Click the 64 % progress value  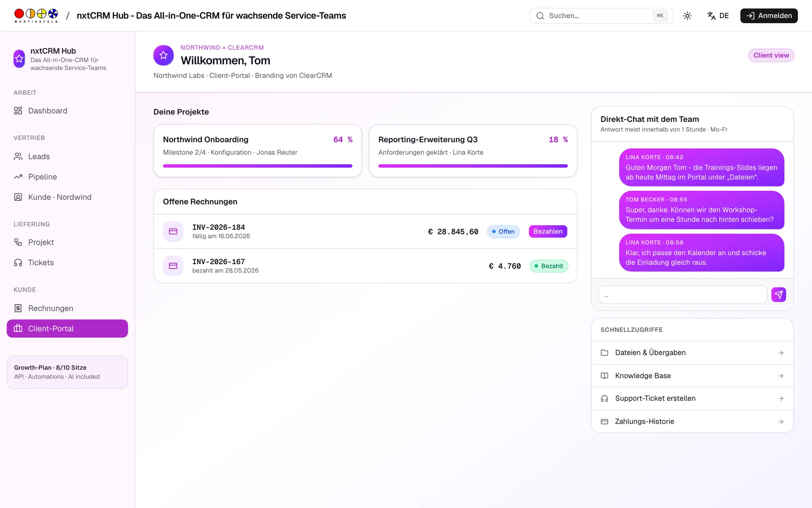point(343,140)
